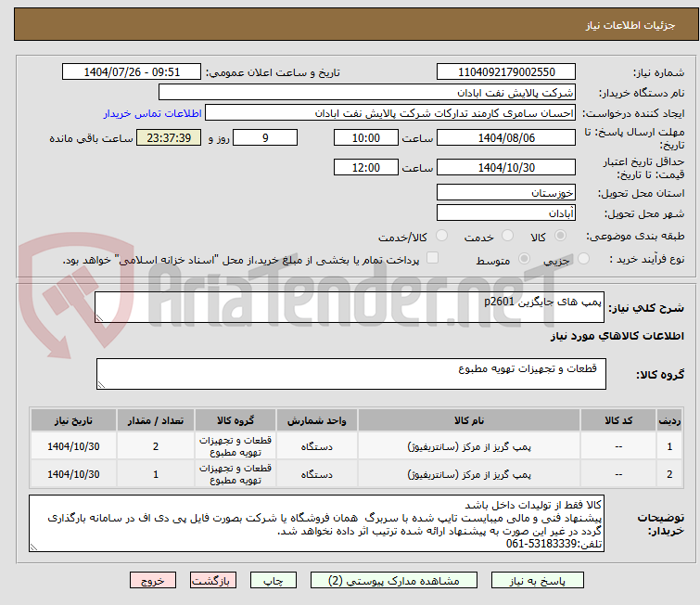Click the city field آبادان
The height and width of the screenshot is (605, 700).
pos(506,213)
